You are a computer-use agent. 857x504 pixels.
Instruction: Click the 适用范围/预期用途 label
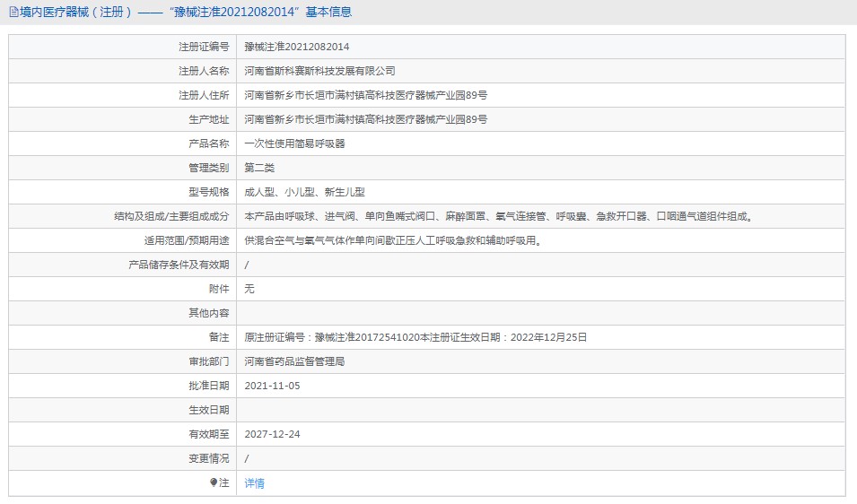pyautogui.click(x=187, y=240)
